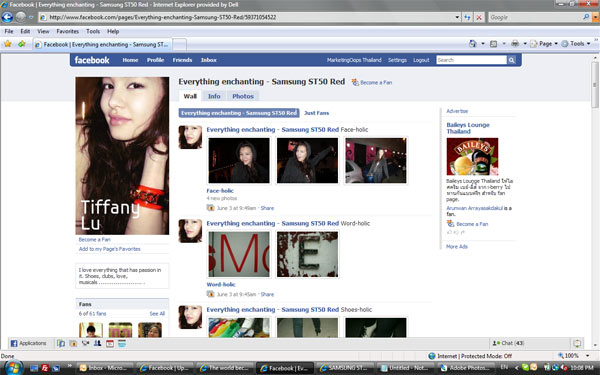Click the Print icon in IE toolbar
The width and height of the screenshot is (600, 375).
(x=515, y=44)
